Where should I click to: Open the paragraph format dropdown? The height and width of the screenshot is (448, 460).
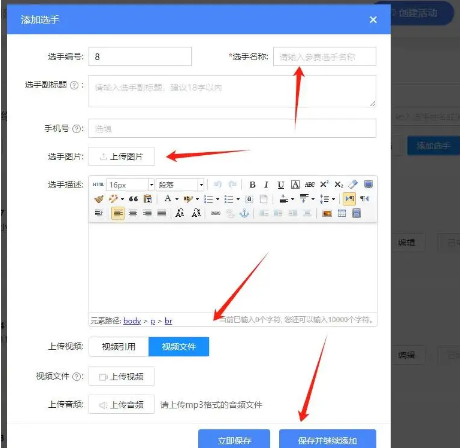click(x=180, y=184)
